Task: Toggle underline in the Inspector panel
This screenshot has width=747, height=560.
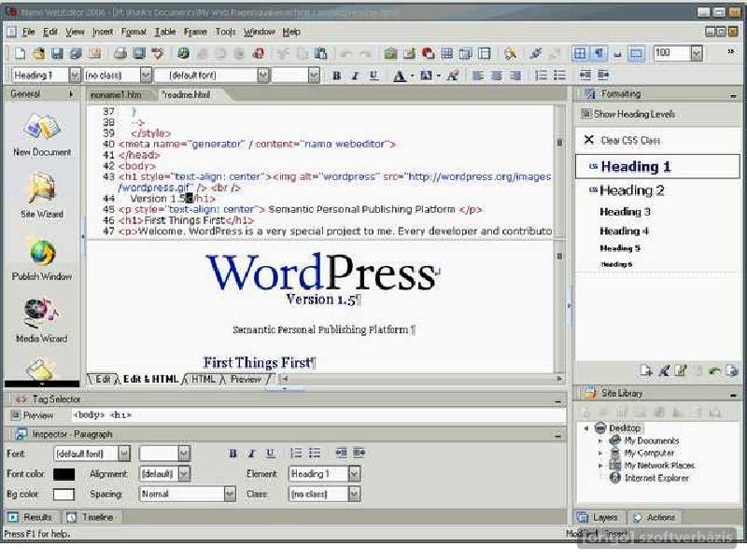Action: pyautogui.click(x=270, y=454)
